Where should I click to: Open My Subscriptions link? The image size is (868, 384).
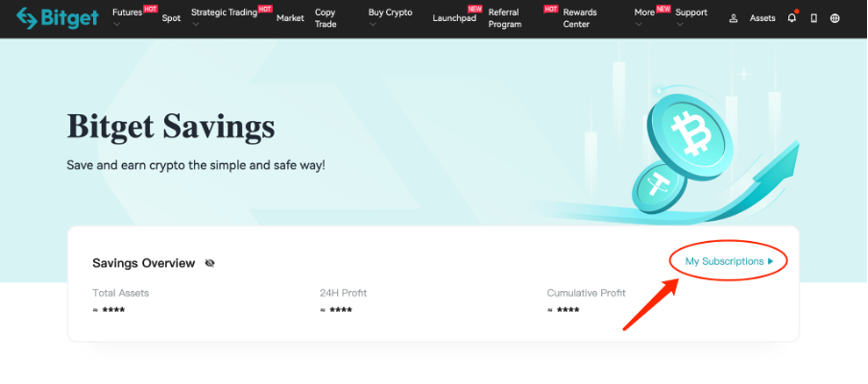click(x=729, y=261)
